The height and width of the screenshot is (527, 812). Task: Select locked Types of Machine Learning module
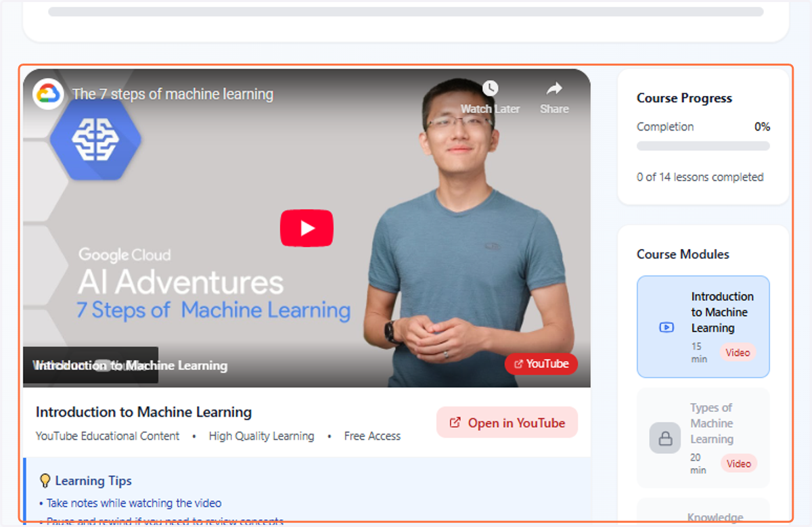coord(703,438)
